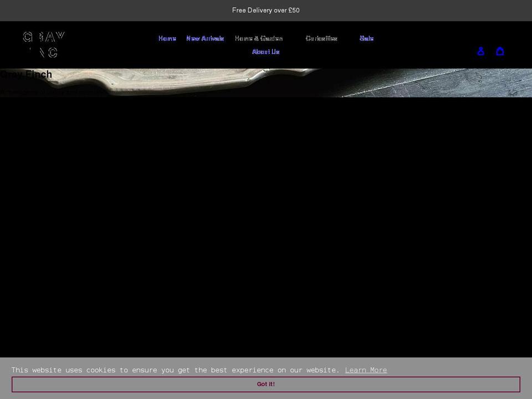The image size is (532, 399).
Task: Click the person icon near top right
Action: [x=481, y=51]
